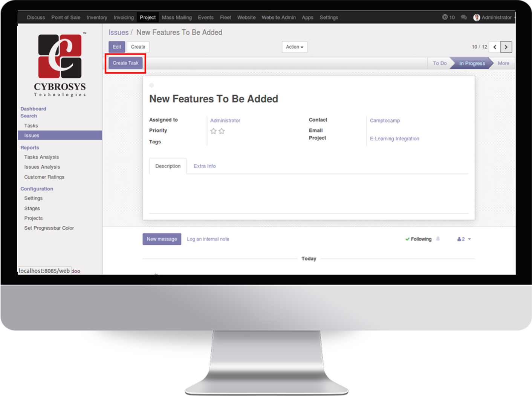Viewport: 532px width, 396px height.
Task: Expand the followers count dropdown
Action: (x=464, y=239)
